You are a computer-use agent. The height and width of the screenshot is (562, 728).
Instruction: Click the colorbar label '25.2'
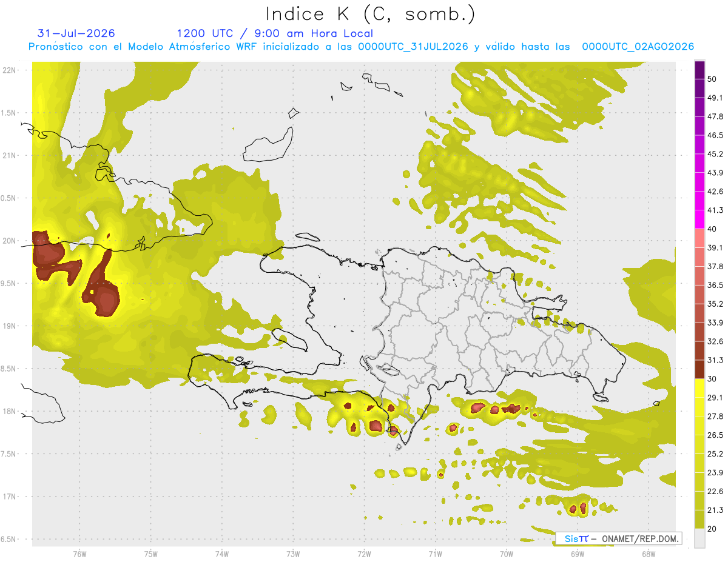pos(715,453)
